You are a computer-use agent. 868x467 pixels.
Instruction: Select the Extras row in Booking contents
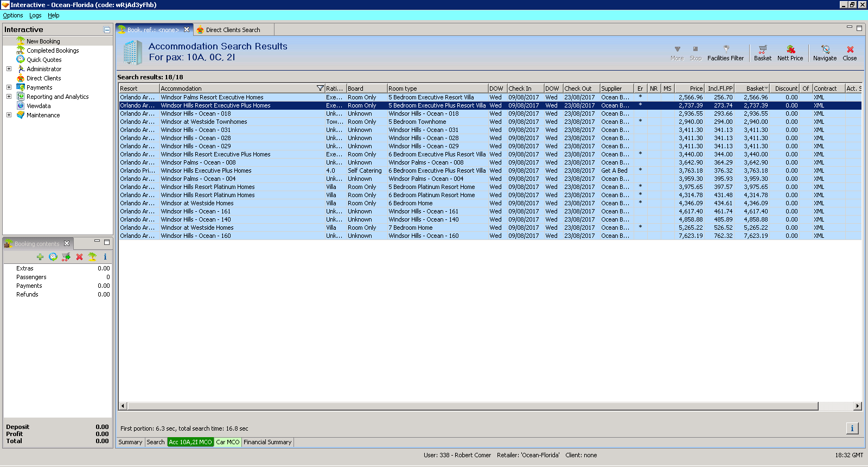pyautogui.click(x=58, y=268)
